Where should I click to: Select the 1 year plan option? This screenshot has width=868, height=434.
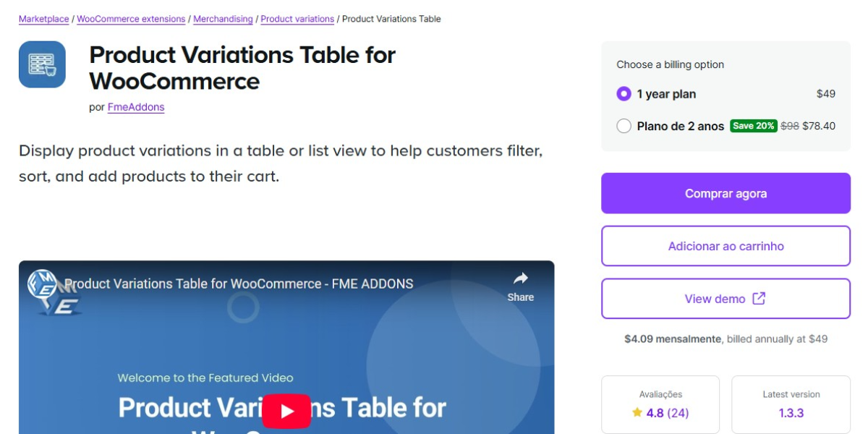tap(624, 94)
